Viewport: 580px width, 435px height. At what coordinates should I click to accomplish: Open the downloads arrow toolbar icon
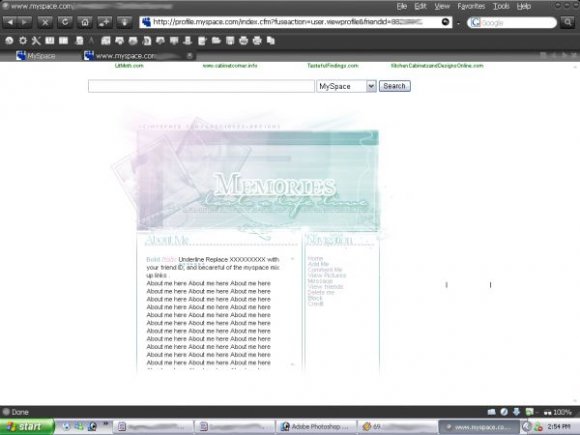click(124, 22)
